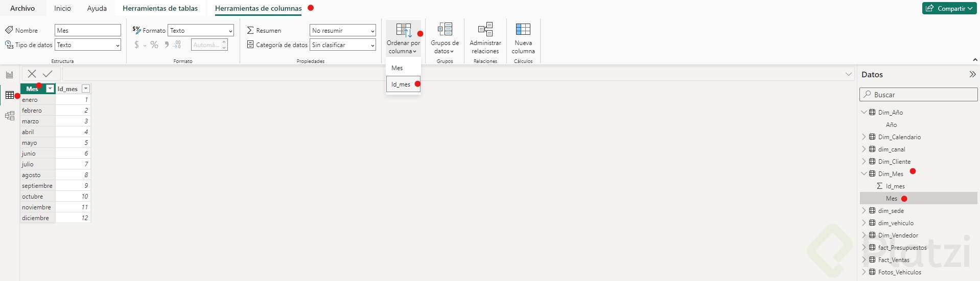The height and width of the screenshot is (281, 980).
Task: Switch to the Inicio tab
Action: 63,8
